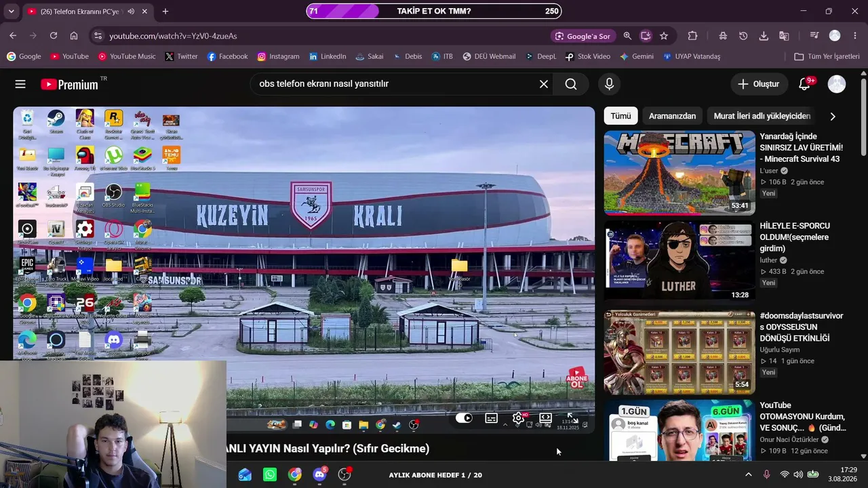This screenshot has width=868, height=488.
Task: Open the browser history icon
Action: click(x=743, y=36)
